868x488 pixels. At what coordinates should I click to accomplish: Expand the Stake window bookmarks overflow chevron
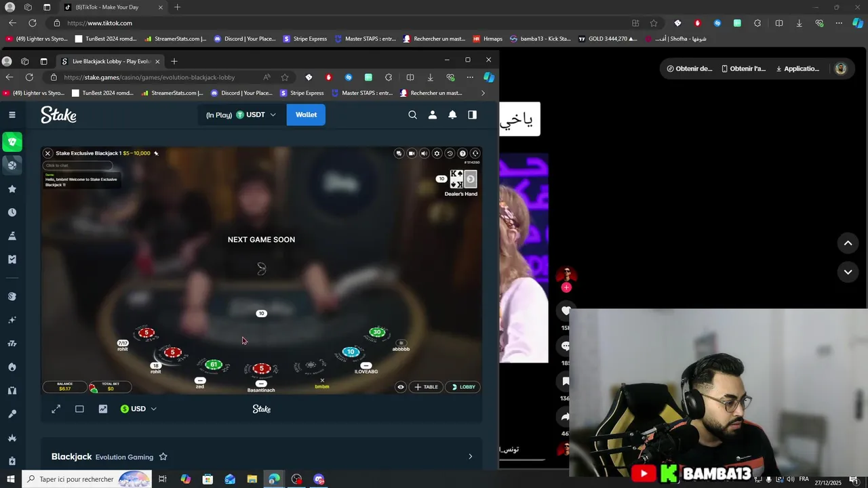pos(483,93)
